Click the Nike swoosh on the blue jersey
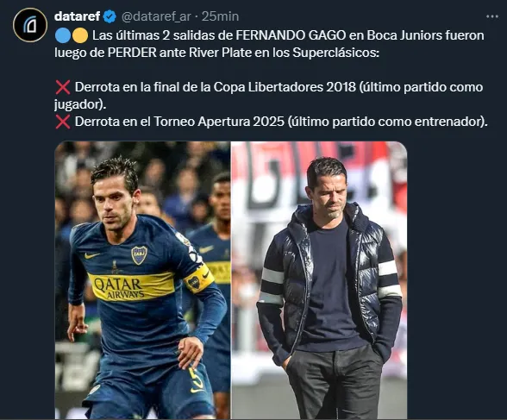 pyautogui.click(x=91, y=255)
